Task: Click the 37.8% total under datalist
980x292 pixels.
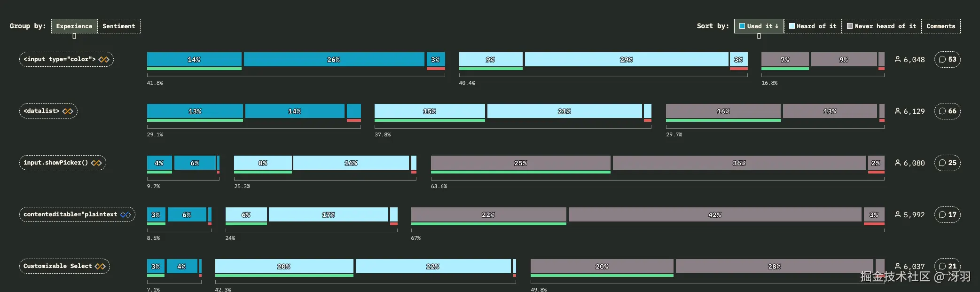Action: tap(383, 134)
